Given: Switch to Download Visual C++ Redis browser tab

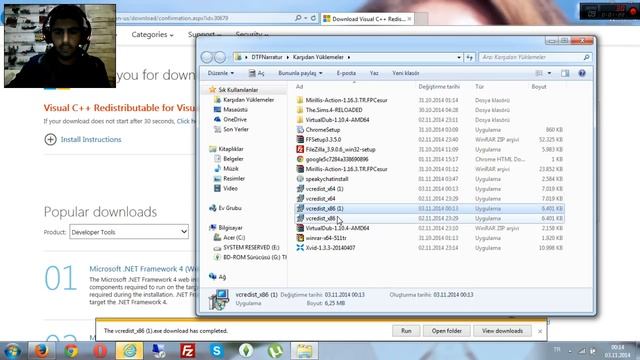Looking at the screenshot, I should [x=368, y=19].
